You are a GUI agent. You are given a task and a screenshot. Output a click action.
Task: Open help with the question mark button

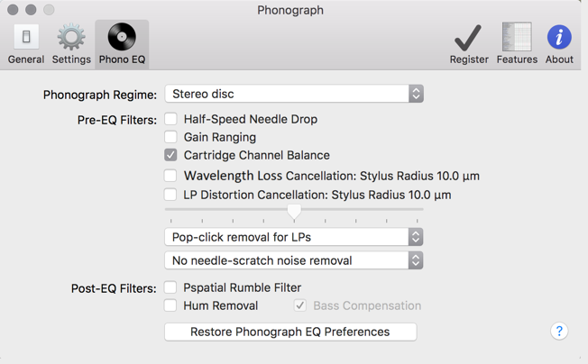559,331
